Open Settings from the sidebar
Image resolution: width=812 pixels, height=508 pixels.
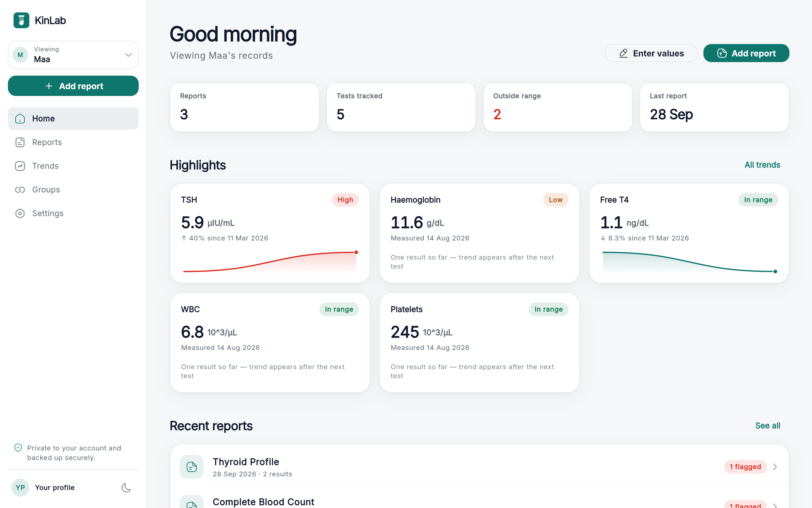pyautogui.click(x=73, y=213)
